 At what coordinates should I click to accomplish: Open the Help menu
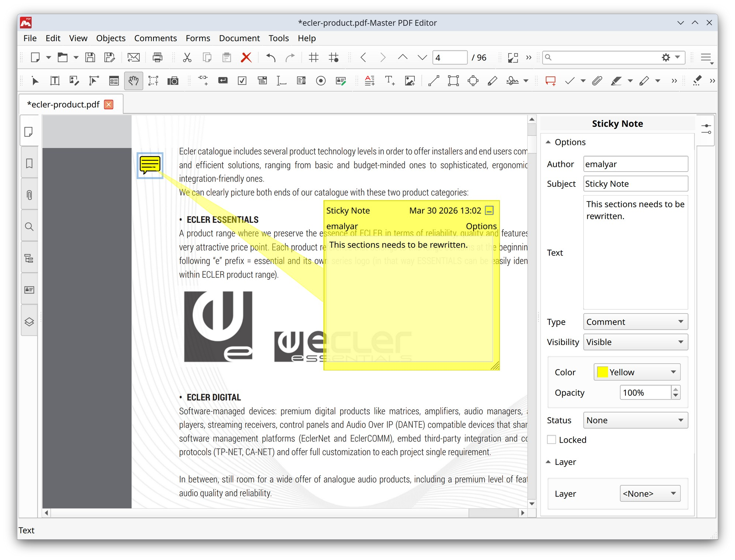307,38
